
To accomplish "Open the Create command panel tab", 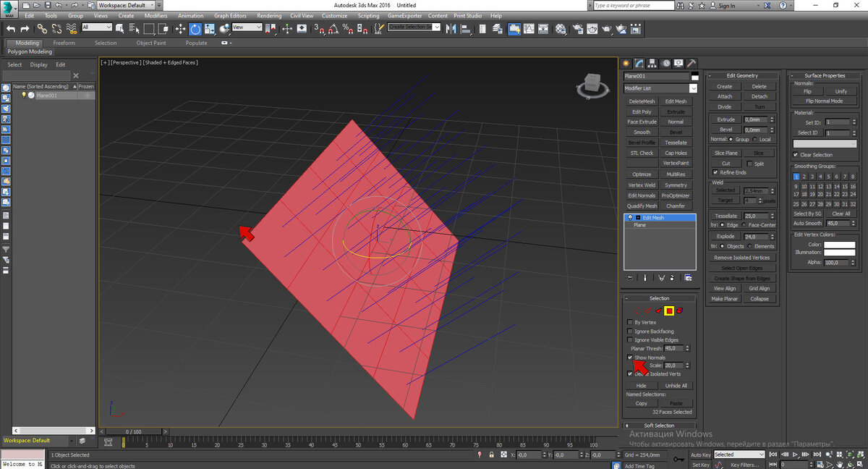I will tap(626, 63).
